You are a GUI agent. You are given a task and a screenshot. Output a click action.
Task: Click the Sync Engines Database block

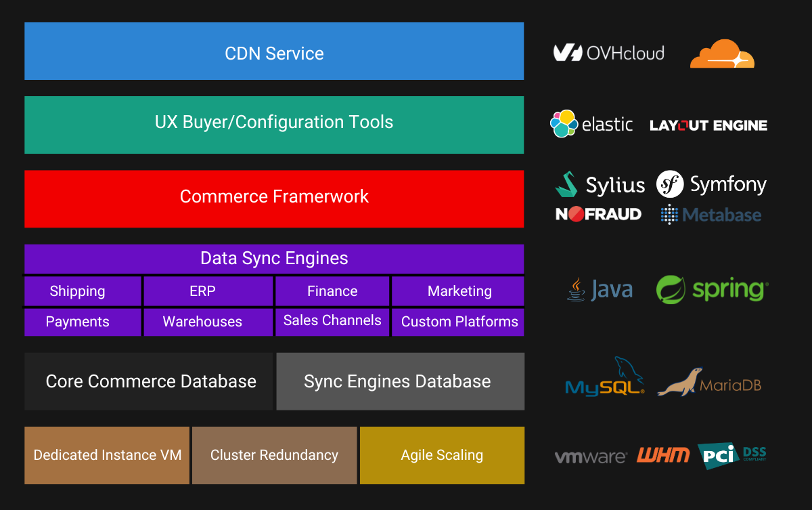tap(400, 381)
